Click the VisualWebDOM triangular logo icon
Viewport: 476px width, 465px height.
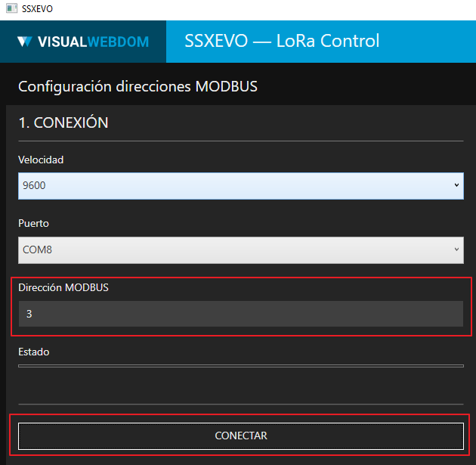tap(25, 42)
